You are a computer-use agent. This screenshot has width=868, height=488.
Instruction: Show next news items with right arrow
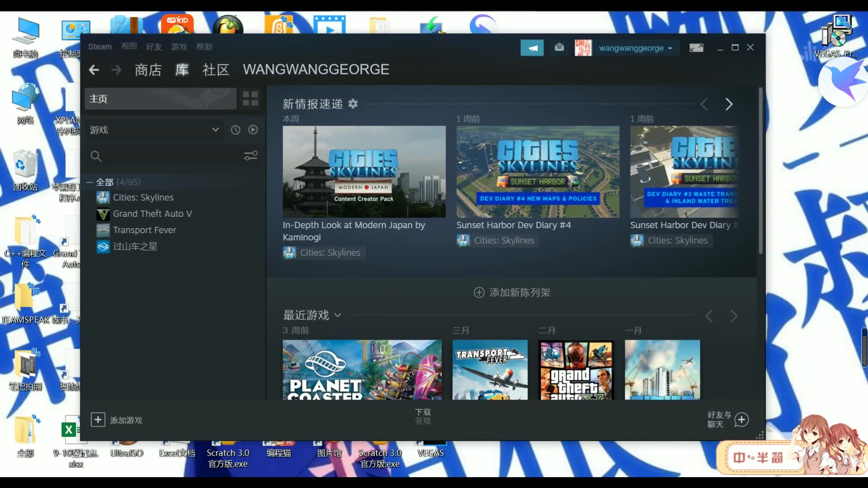[729, 104]
